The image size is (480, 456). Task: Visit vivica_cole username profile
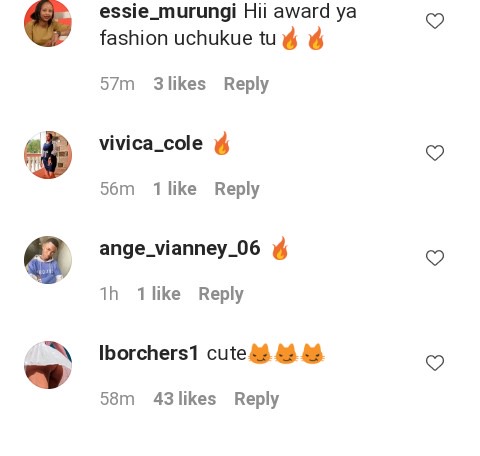click(x=151, y=144)
